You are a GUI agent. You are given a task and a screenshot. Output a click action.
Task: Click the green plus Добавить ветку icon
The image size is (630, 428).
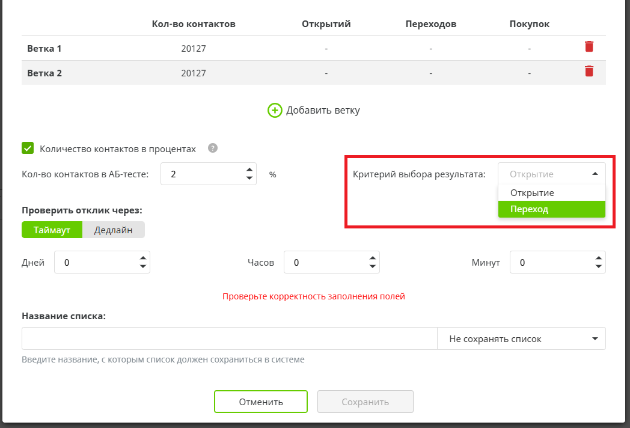point(274,110)
